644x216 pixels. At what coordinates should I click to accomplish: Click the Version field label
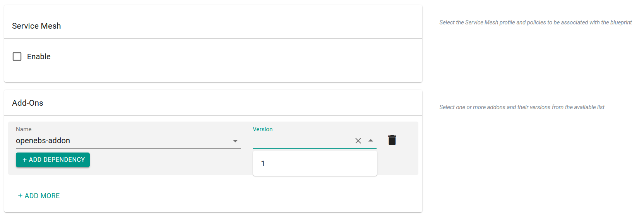(262, 129)
